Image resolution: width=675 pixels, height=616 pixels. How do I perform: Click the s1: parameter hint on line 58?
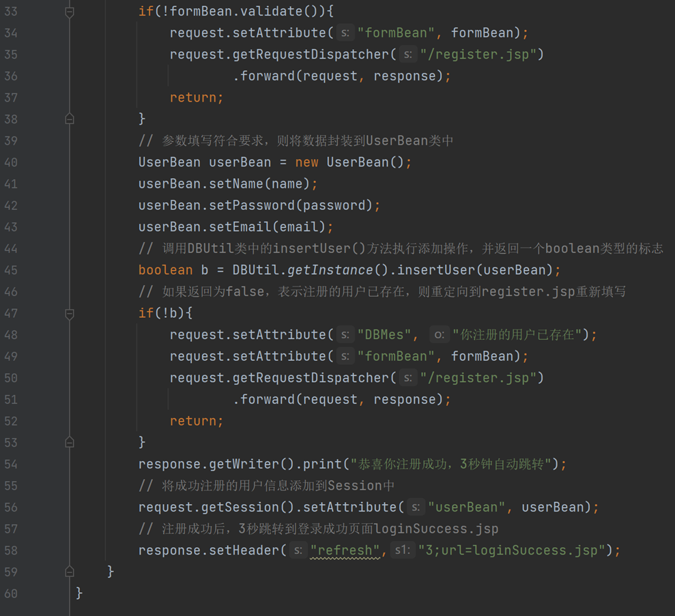tap(403, 550)
